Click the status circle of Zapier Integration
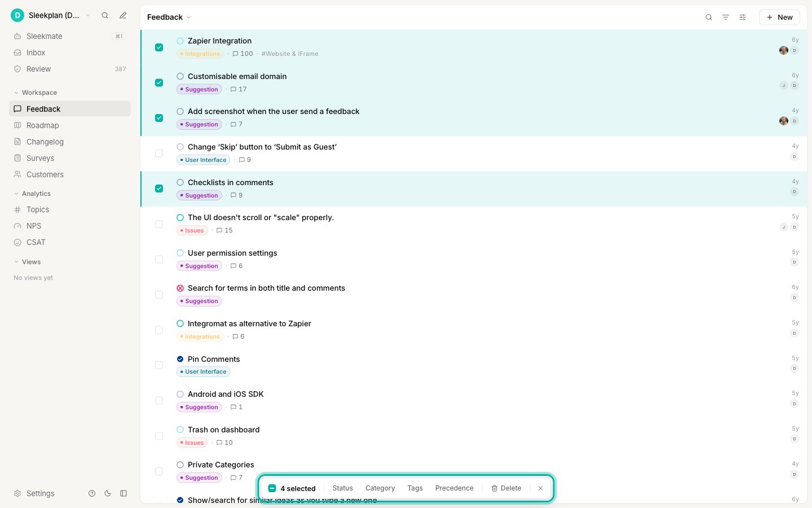This screenshot has height=508, width=812. pos(180,41)
